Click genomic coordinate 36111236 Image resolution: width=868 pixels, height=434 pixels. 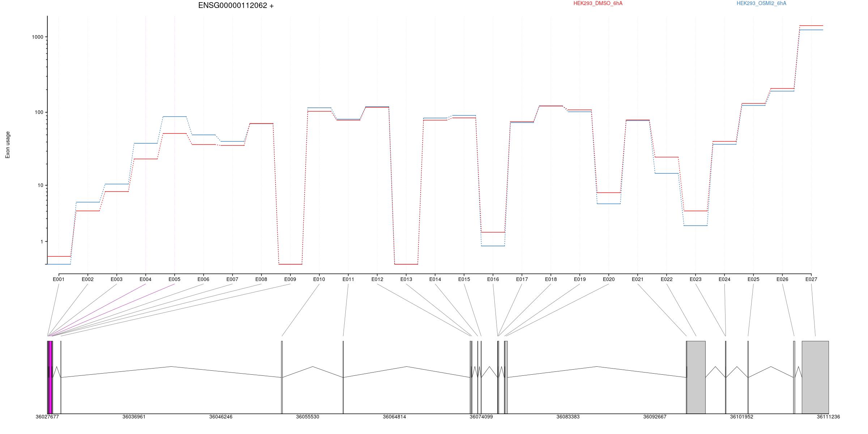pos(829,417)
